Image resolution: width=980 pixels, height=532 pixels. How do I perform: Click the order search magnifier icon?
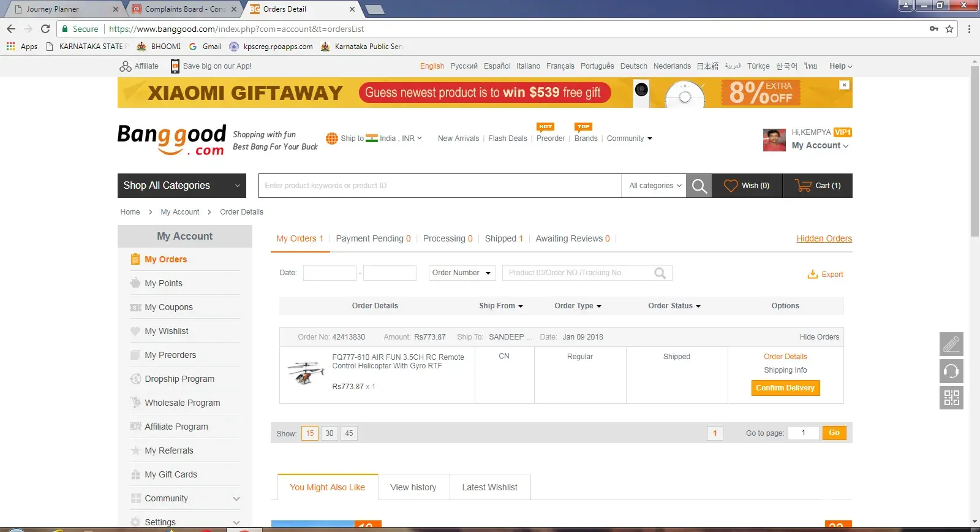click(660, 273)
